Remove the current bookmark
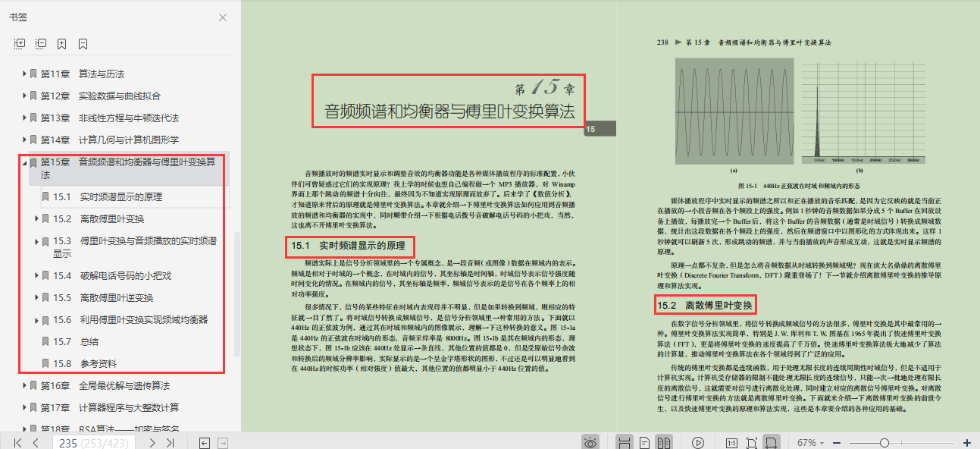980x449 pixels. point(82,44)
